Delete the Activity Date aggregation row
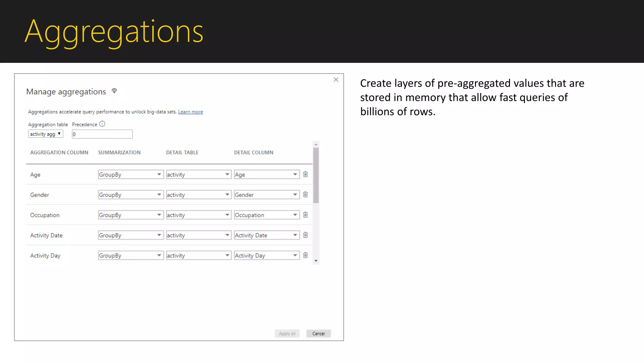 305,235
